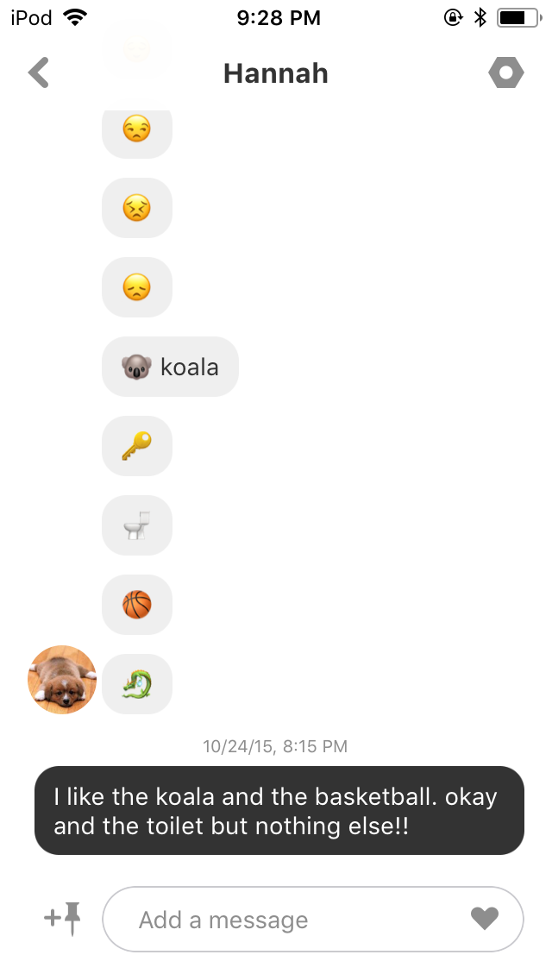
Task: Tap the Wi-Fi status icon
Action: (74, 17)
